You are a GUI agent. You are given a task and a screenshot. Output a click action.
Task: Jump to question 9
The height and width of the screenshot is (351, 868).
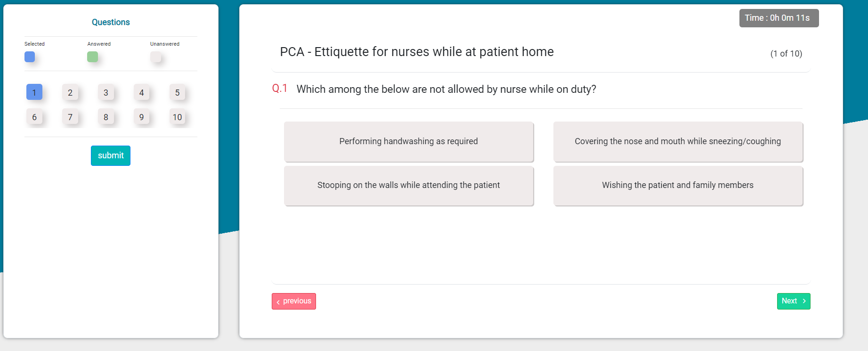(142, 117)
